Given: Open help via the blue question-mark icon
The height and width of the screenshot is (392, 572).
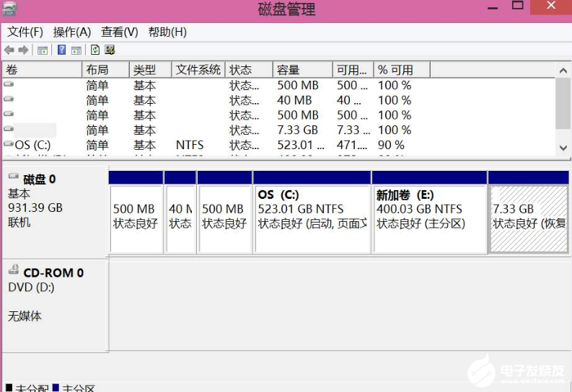Looking at the screenshot, I should point(61,50).
